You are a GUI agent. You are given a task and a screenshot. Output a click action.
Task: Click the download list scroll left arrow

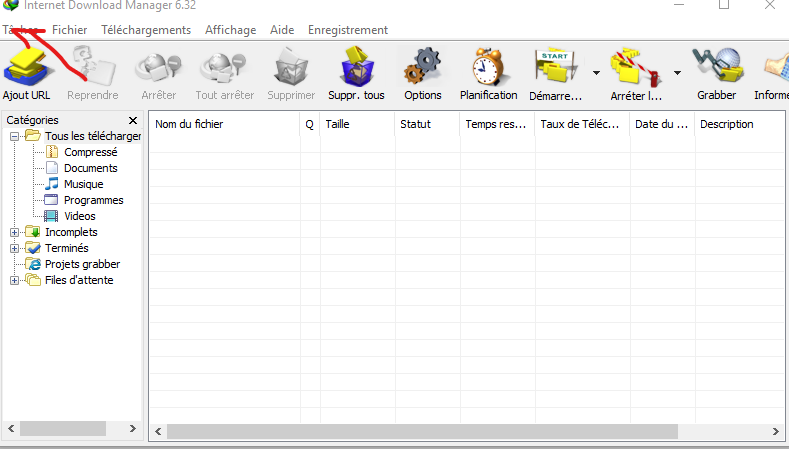tap(158, 431)
